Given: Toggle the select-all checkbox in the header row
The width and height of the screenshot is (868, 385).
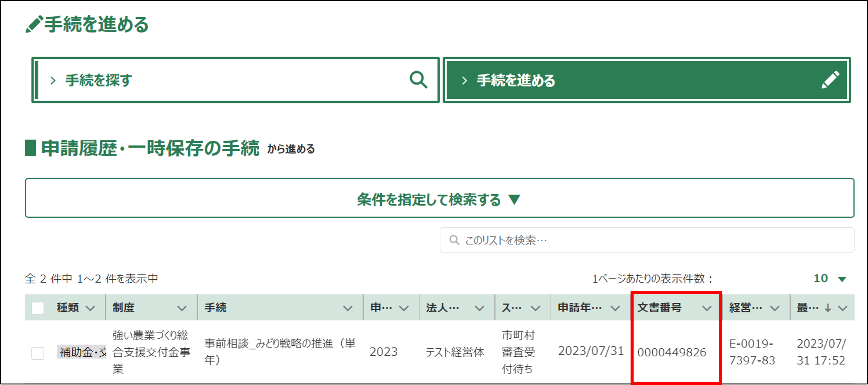Looking at the screenshot, I should [x=38, y=308].
